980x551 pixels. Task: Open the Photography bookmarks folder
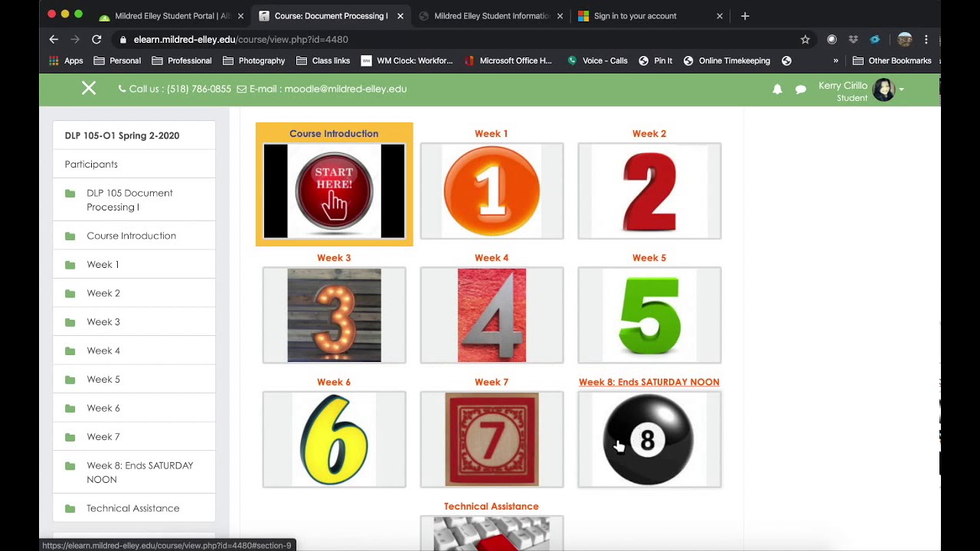coord(253,60)
